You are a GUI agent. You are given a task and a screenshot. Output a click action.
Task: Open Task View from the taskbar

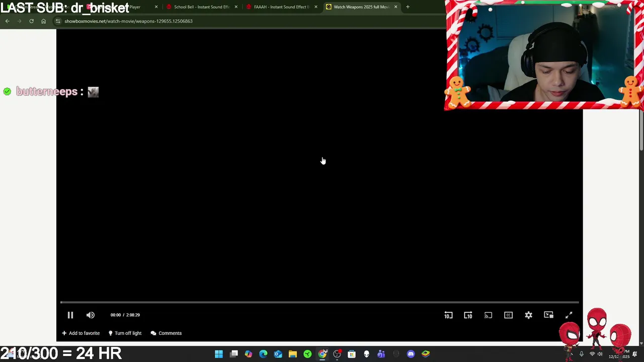pyautogui.click(x=234, y=354)
